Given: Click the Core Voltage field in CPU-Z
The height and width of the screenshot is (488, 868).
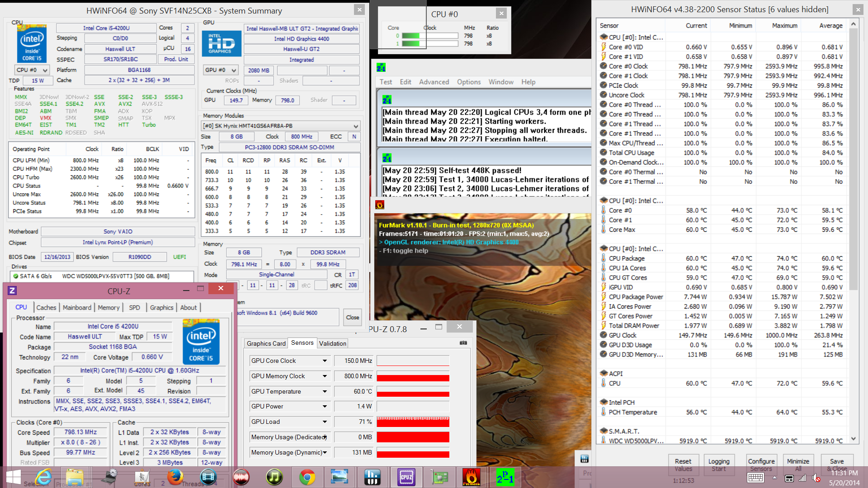Looking at the screenshot, I should (x=152, y=357).
